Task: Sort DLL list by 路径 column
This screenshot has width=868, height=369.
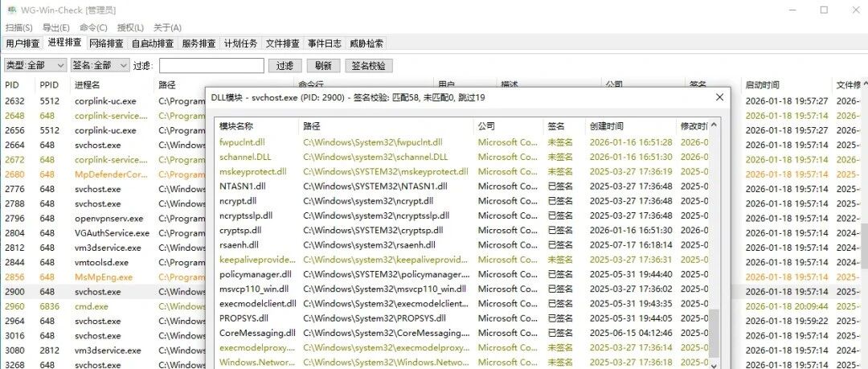Action: coord(387,126)
